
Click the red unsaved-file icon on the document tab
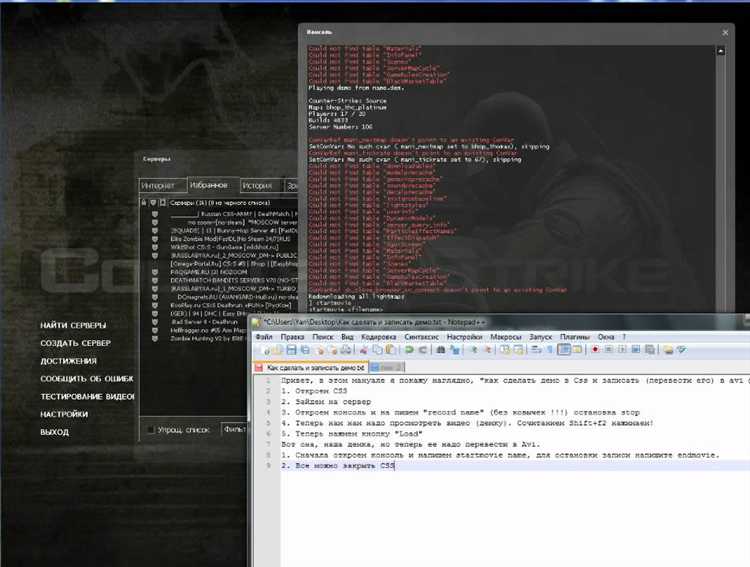259,367
